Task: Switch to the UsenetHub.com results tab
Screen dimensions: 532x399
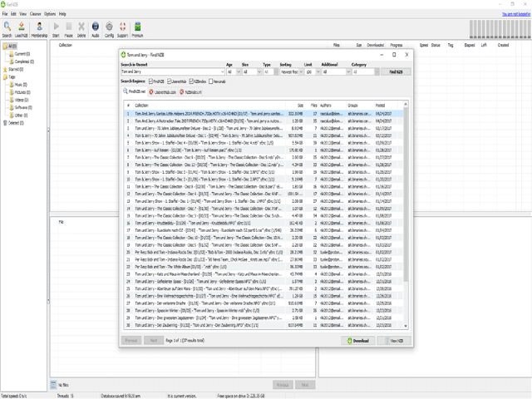Action: click(x=163, y=92)
